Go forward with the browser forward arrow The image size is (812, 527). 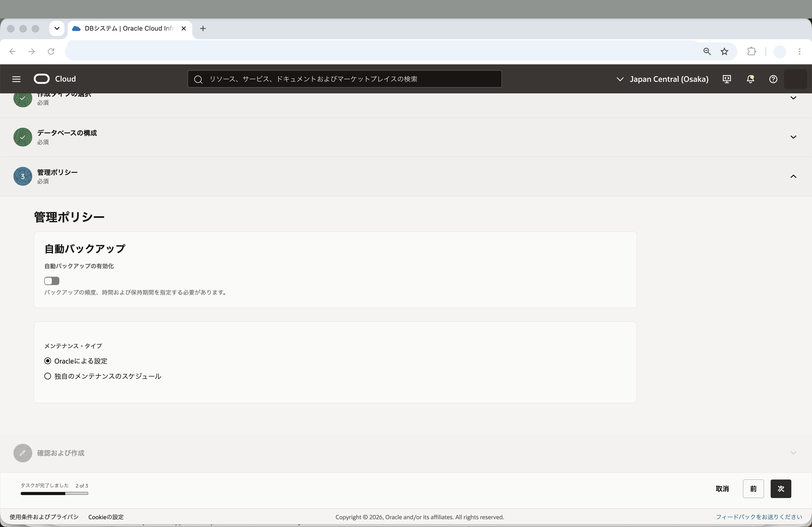(x=32, y=52)
